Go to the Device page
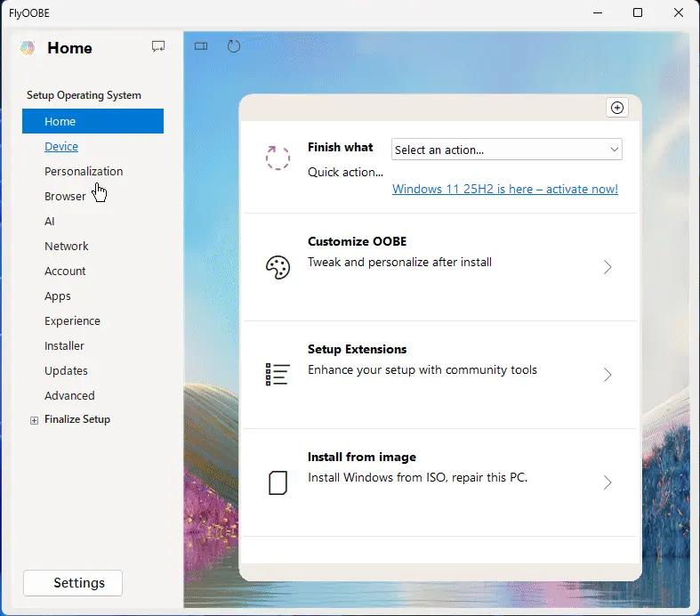 [x=61, y=146]
